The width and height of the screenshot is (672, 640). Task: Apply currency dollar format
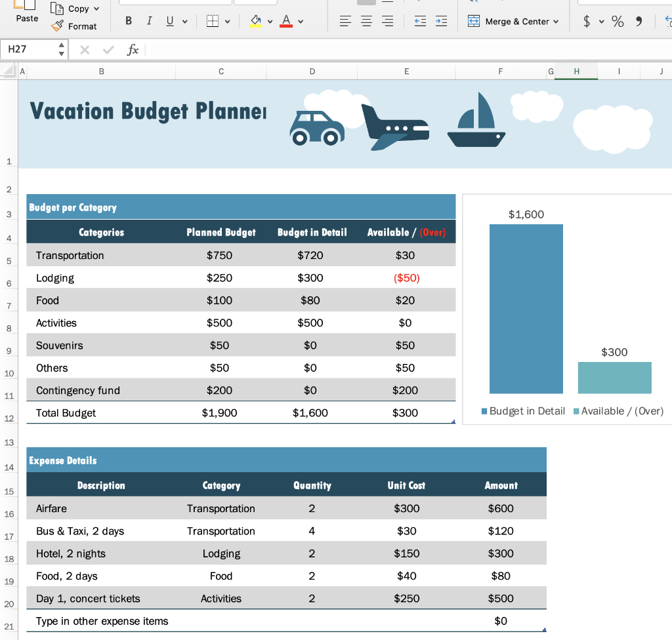coord(587,21)
